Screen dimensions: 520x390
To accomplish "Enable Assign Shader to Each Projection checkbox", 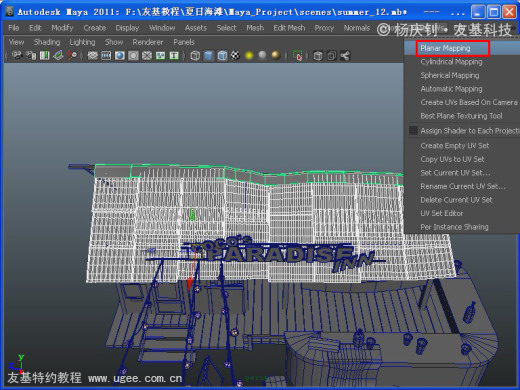I will 413,130.
